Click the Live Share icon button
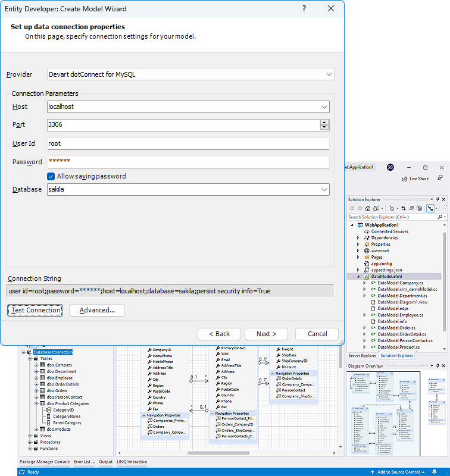 [x=415, y=178]
